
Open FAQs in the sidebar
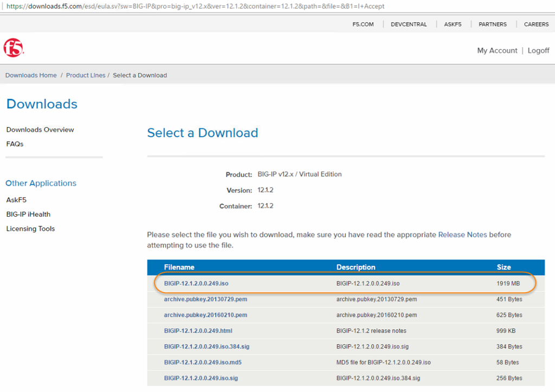(15, 144)
